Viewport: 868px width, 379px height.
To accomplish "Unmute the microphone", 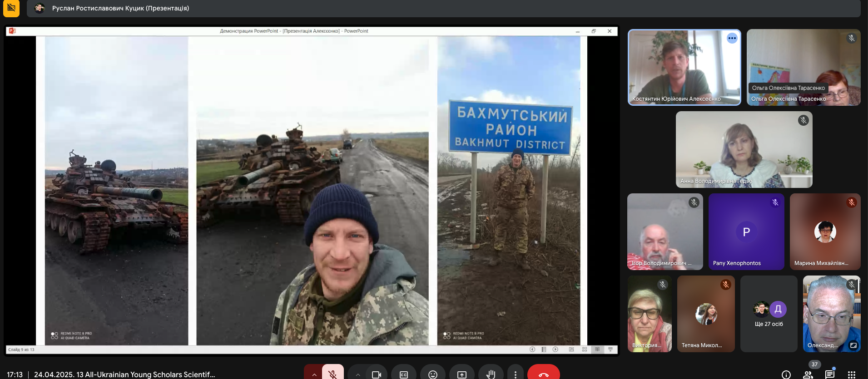I will [x=332, y=374].
